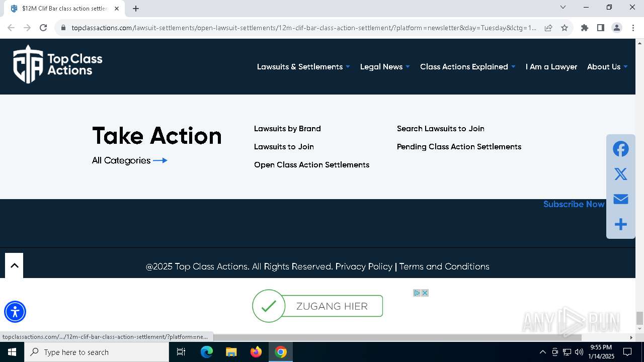The width and height of the screenshot is (644, 362).
Task: Open the Chrome three-dot menu
Action: pos(633,28)
